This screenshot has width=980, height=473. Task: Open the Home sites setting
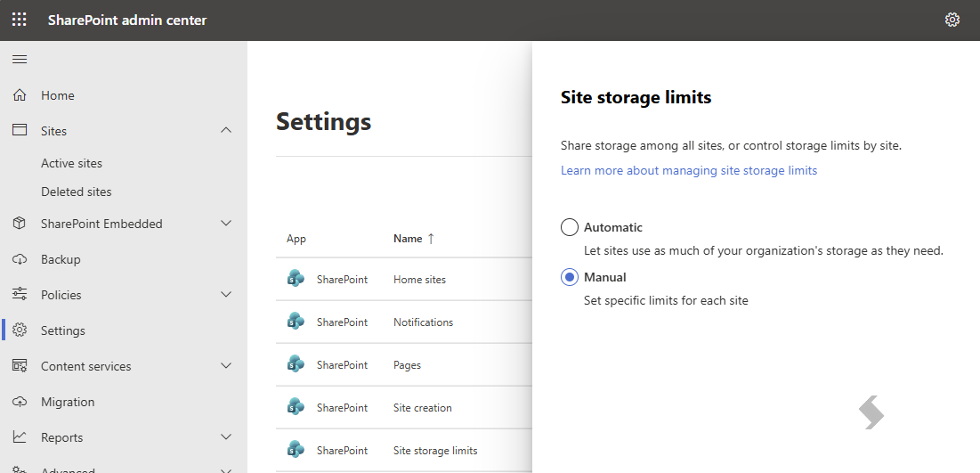point(419,280)
